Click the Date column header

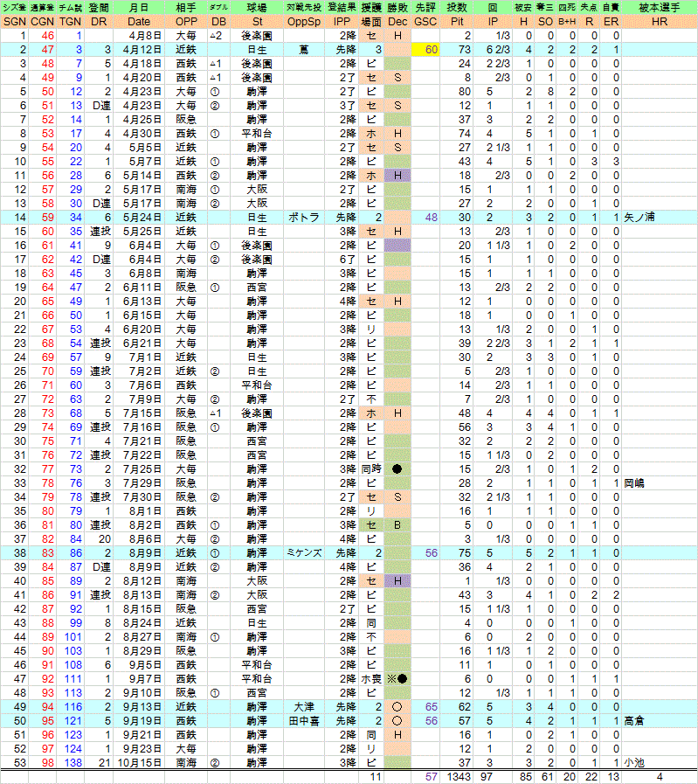pos(139,22)
